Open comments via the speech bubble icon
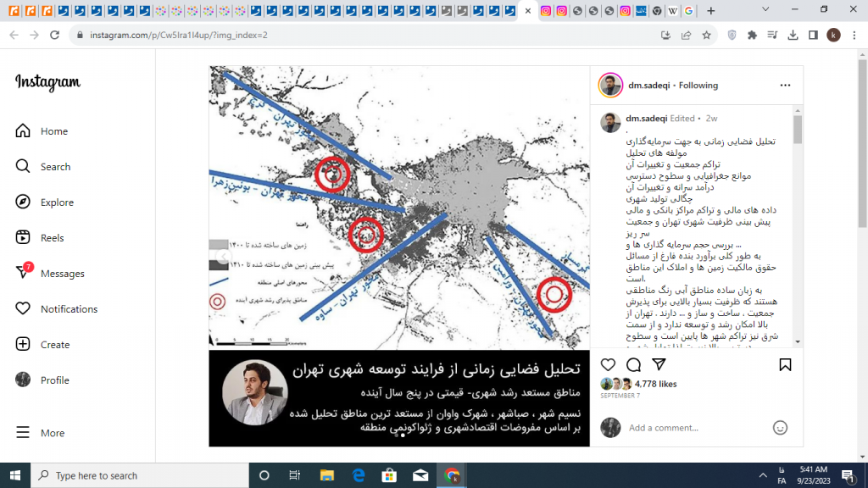The image size is (868, 488). [633, 364]
